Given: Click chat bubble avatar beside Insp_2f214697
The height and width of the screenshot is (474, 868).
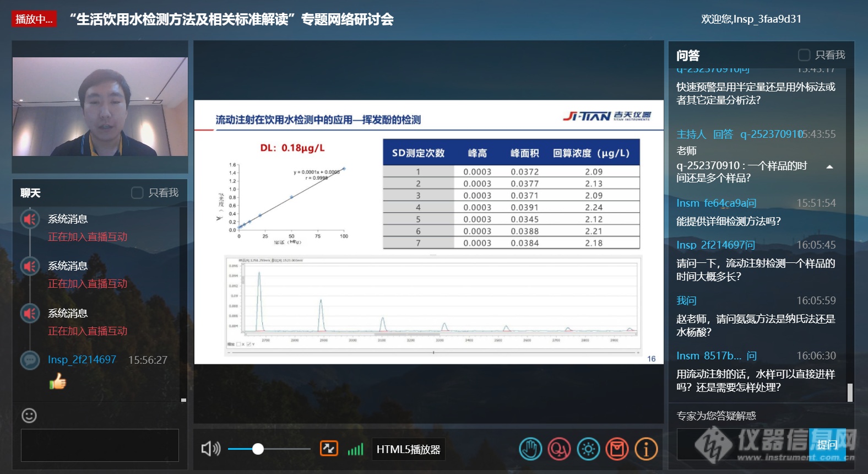Looking at the screenshot, I should coord(30,360).
